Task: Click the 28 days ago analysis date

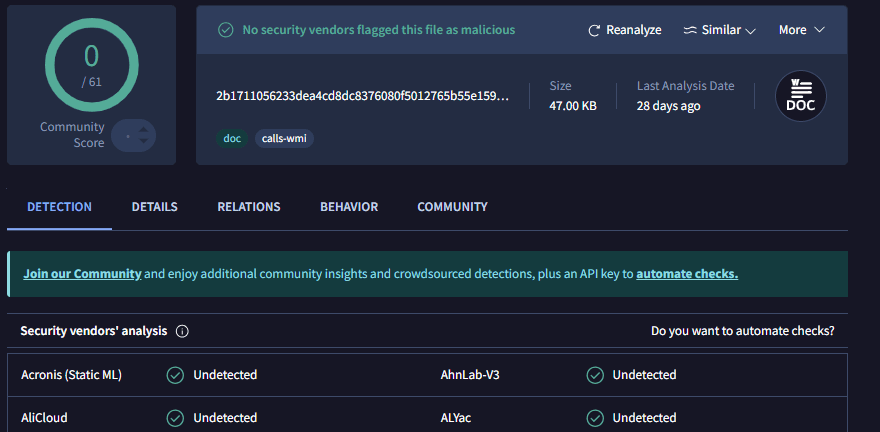Action: click(668, 106)
